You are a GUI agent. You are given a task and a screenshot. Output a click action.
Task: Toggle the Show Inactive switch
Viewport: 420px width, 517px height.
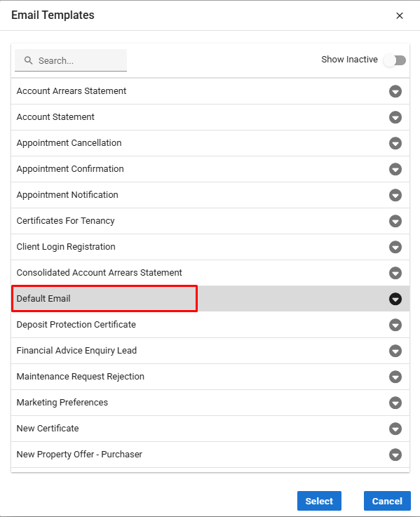(x=395, y=60)
